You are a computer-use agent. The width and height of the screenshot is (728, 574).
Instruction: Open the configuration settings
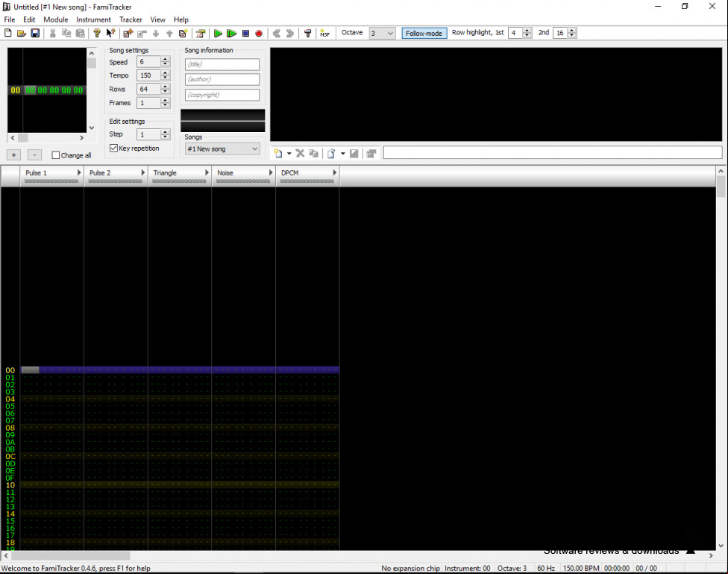(x=307, y=33)
